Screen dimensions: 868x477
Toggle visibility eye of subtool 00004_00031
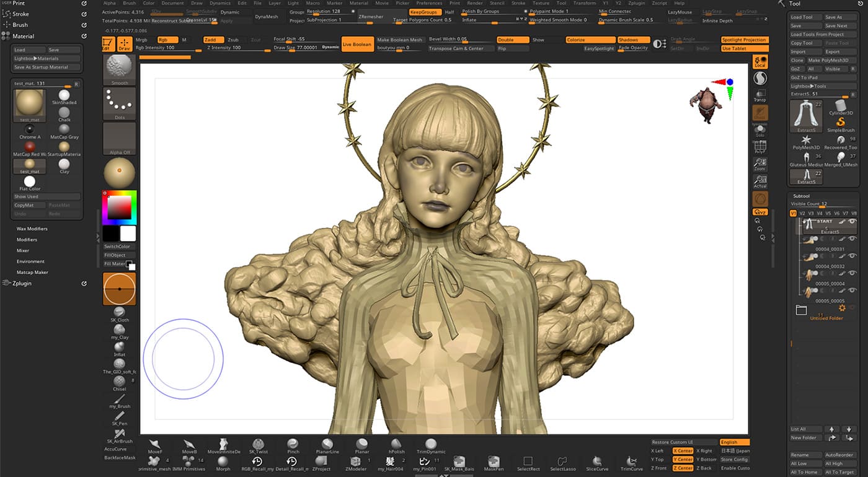click(x=852, y=239)
